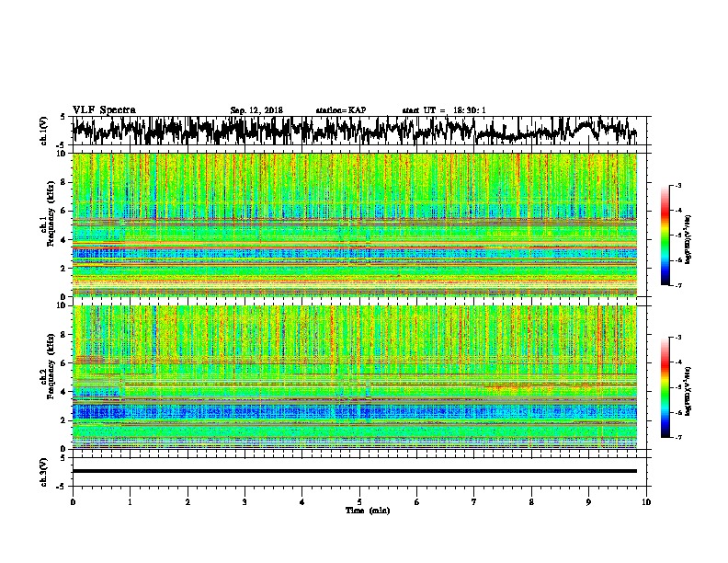Click the ch.1 black voltage waveform trace
Screen dimensions: 728x563
354,131
